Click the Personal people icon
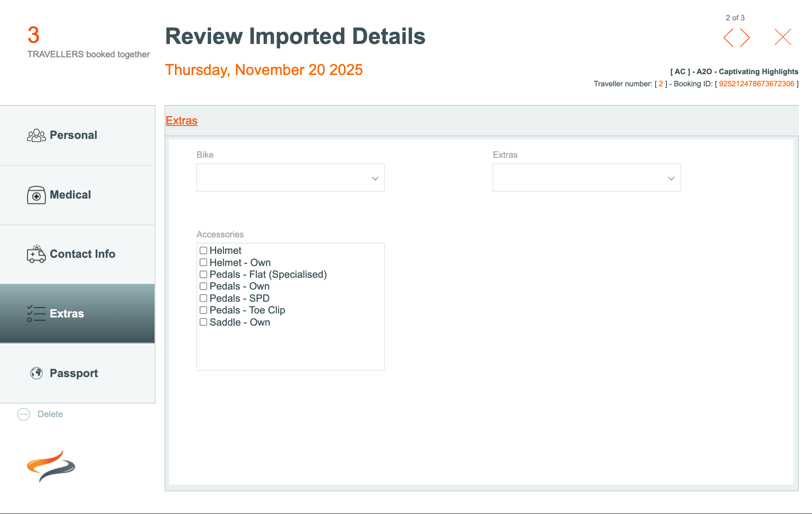Image resolution: width=812 pixels, height=514 pixels. tap(36, 135)
